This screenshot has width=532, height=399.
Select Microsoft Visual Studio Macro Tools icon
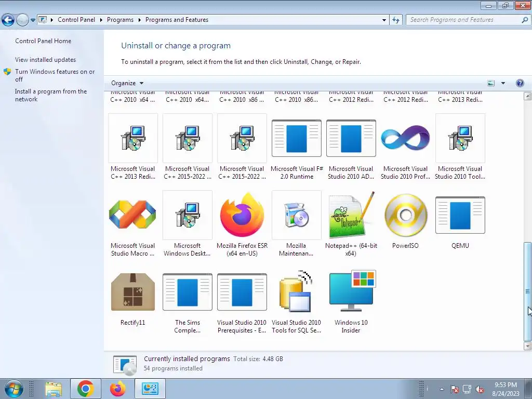click(132, 215)
